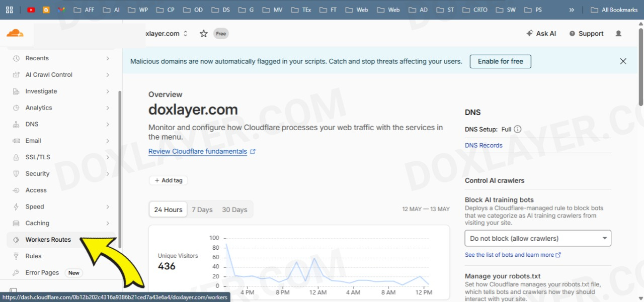Show the hidden bookmarks overflow chevron
Viewport: 644px width, 302px height.
pos(572,10)
